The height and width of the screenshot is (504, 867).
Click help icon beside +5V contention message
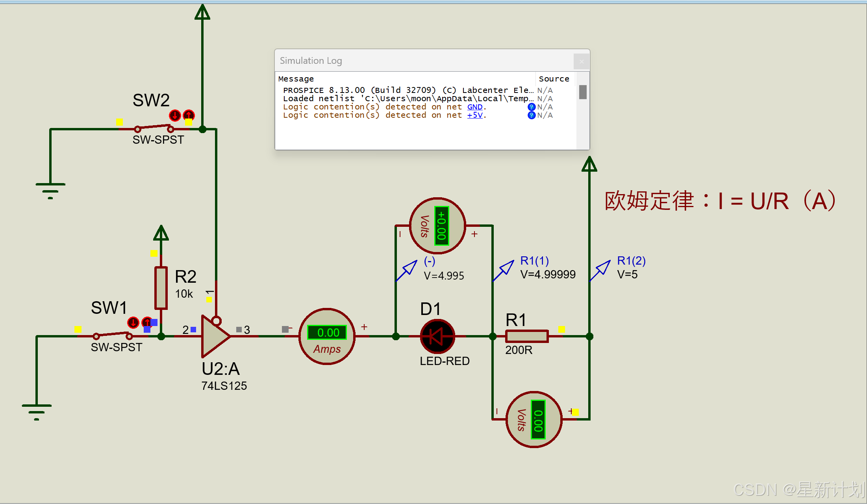[x=531, y=115]
